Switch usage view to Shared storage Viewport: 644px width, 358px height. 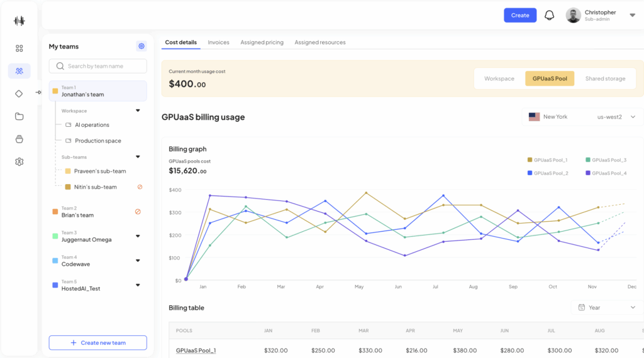[605, 79]
